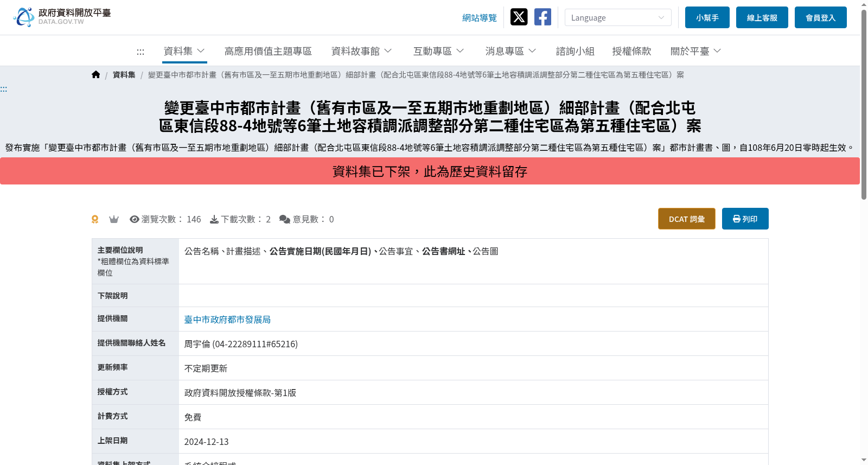Click the 下架說明 row label
Screen dimensions: 868x465
coord(113,296)
